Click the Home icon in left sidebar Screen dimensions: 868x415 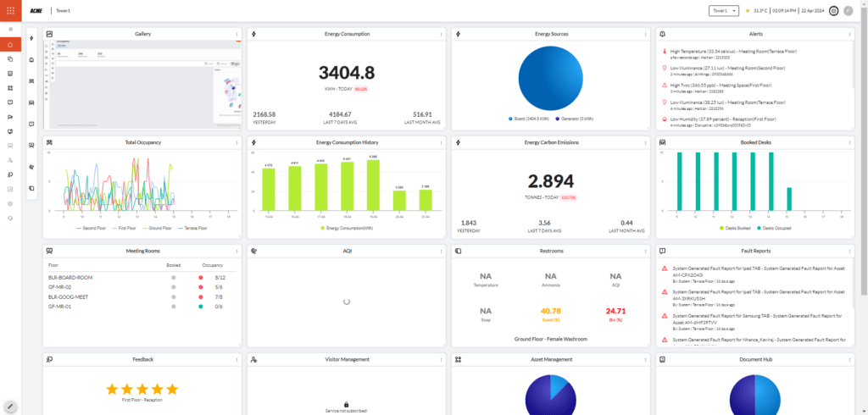pos(10,44)
